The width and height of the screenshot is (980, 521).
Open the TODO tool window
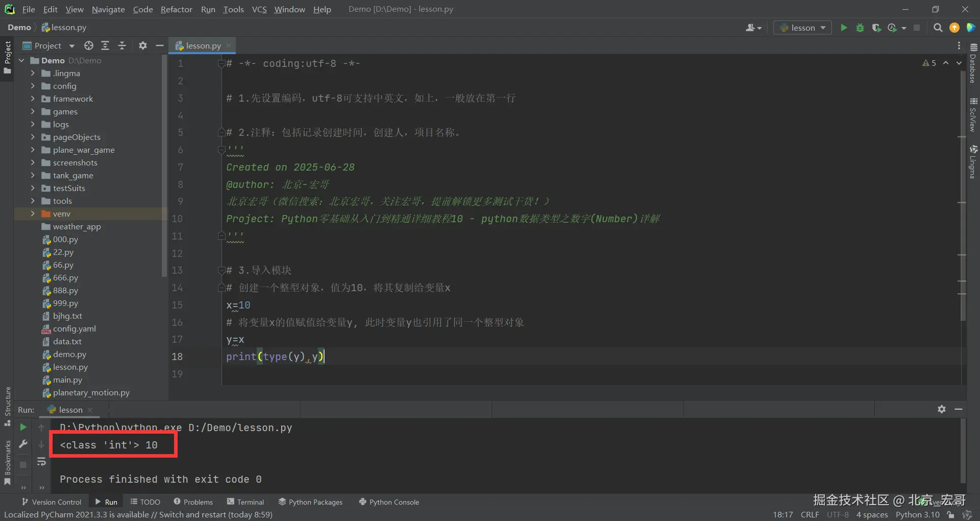coord(145,502)
